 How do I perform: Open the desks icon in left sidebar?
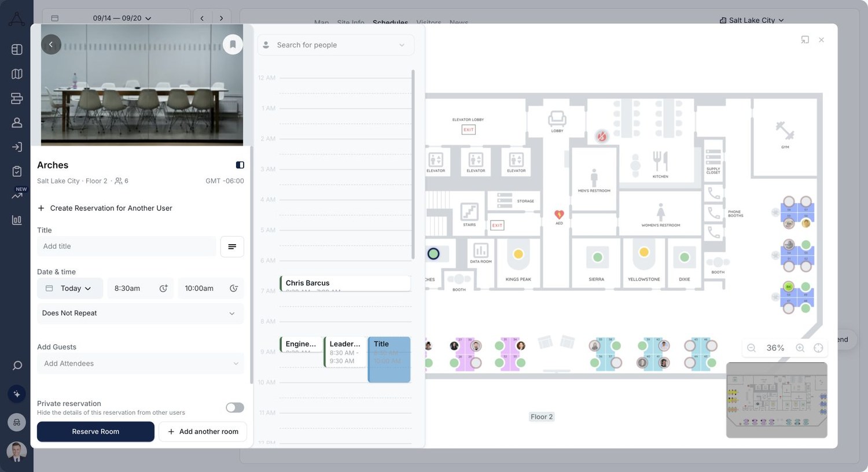[x=17, y=98]
